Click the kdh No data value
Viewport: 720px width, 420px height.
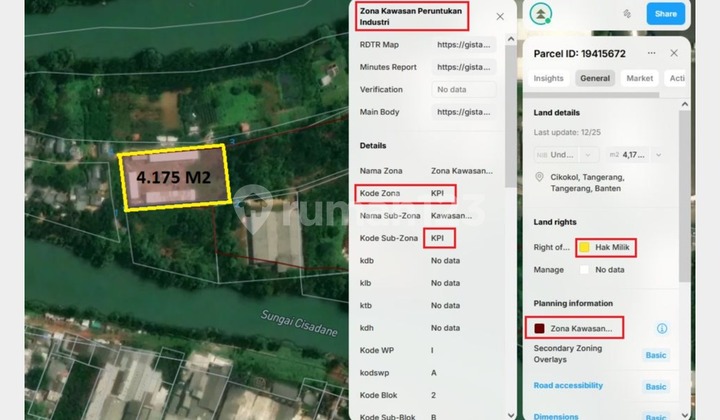point(445,328)
